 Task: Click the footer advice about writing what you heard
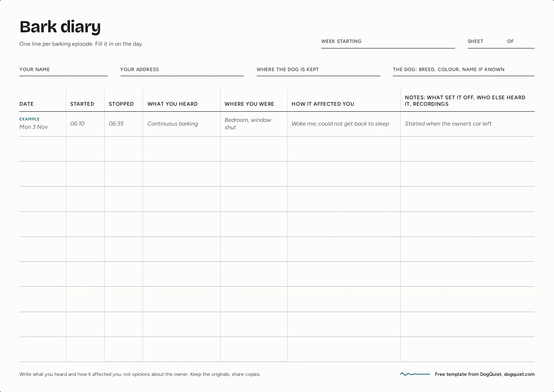tap(140, 374)
